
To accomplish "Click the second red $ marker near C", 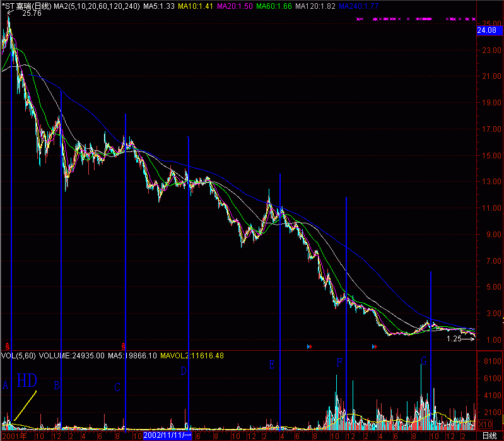I will pyautogui.click(x=124, y=346).
